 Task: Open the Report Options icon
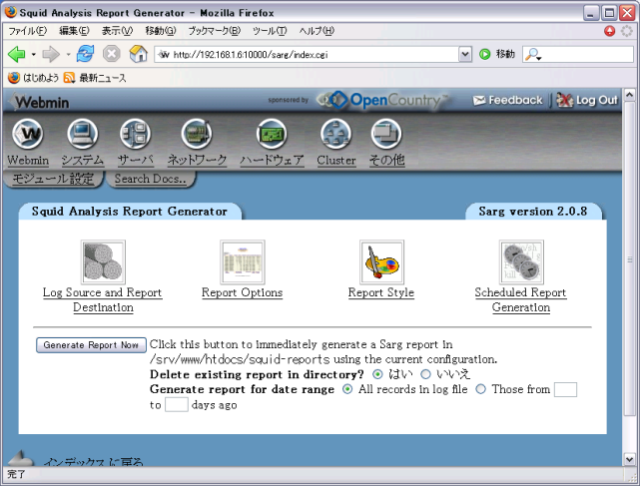pos(242,262)
